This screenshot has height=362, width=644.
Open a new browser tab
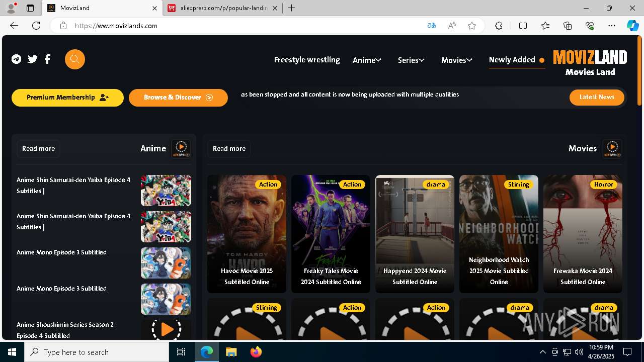(x=292, y=8)
